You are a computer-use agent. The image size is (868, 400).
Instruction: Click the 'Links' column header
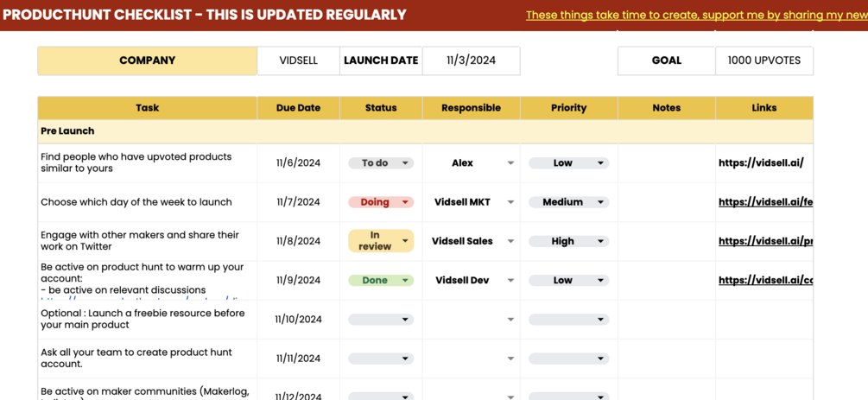(x=764, y=108)
